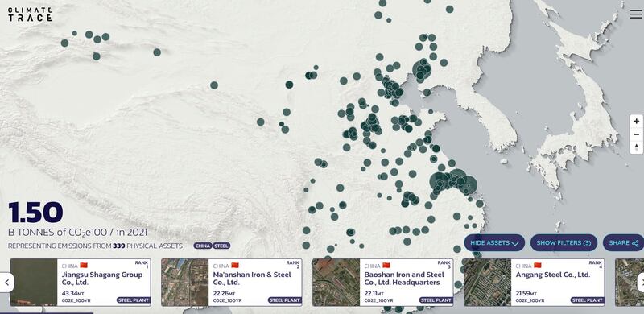Open the hamburger menu icon

(636, 14)
